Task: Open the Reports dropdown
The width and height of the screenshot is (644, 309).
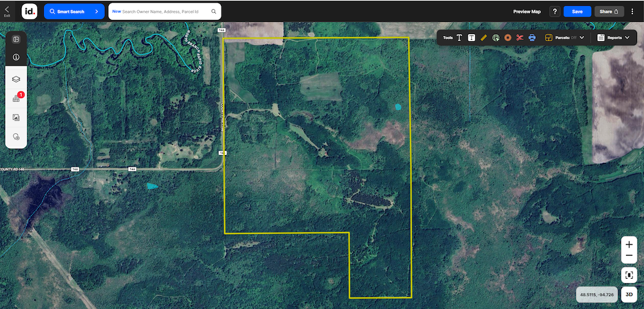Action: [614, 38]
